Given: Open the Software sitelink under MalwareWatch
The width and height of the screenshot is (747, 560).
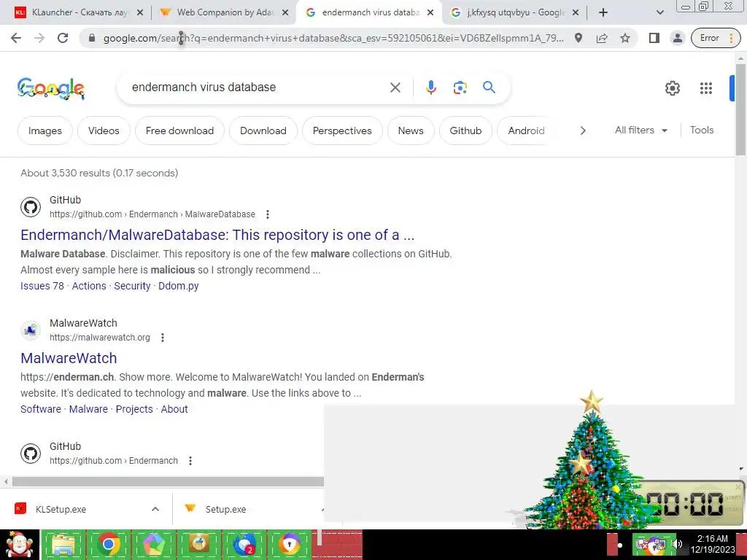Looking at the screenshot, I should [x=41, y=409].
